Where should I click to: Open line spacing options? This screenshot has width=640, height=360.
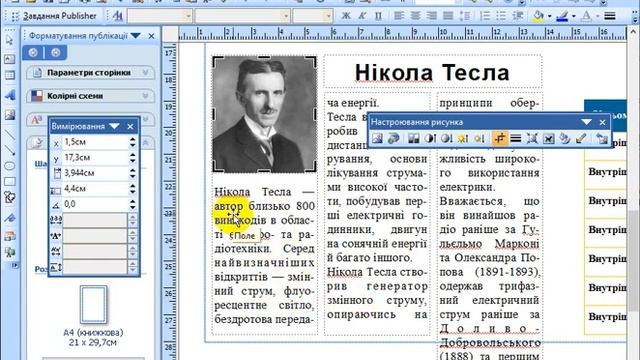(464, 16)
